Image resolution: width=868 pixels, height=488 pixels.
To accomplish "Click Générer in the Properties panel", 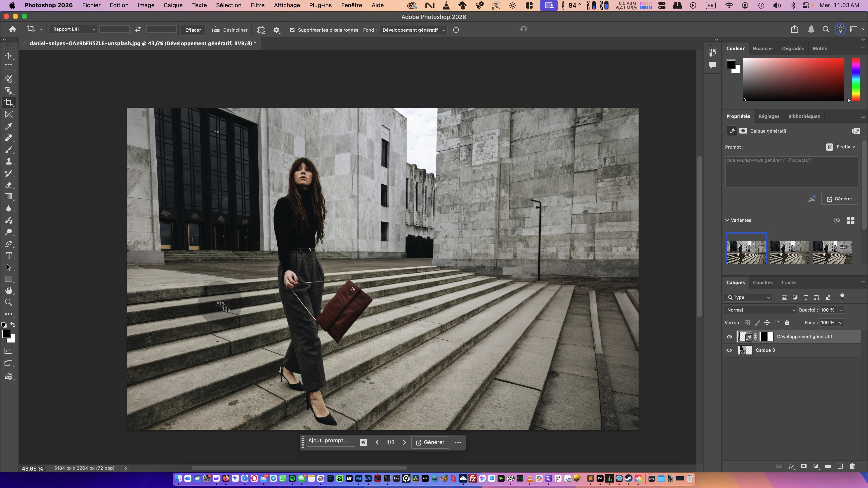I will click(x=839, y=199).
